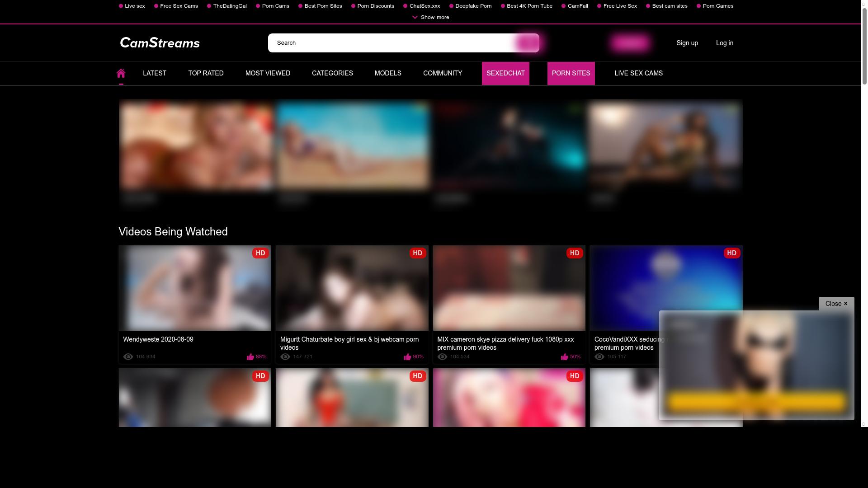Close the popup ad overlay
Viewport: 868px width, 488px height.
tap(836, 303)
